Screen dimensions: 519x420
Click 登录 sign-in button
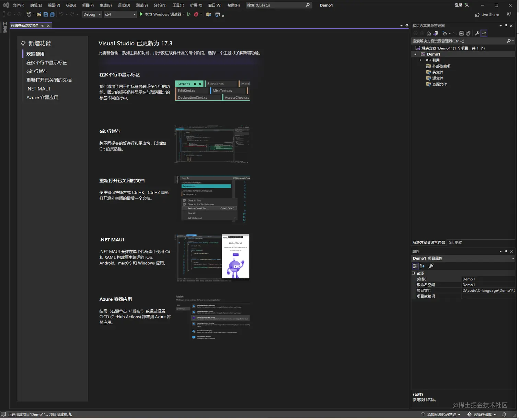[x=458, y=5]
